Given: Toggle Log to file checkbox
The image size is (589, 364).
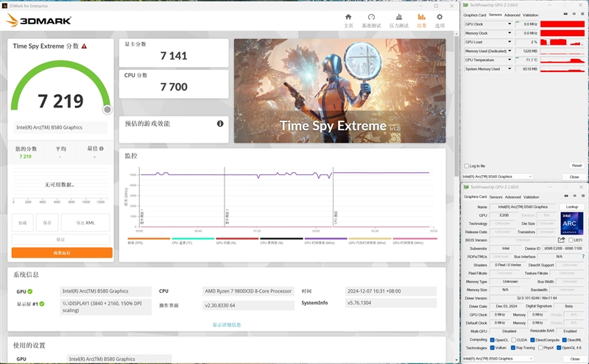Looking at the screenshot, I should point(467,166).
